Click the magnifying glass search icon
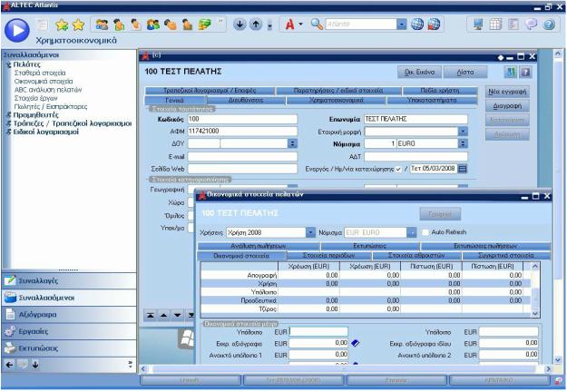567x392 pixels. (x=317, y=24)
